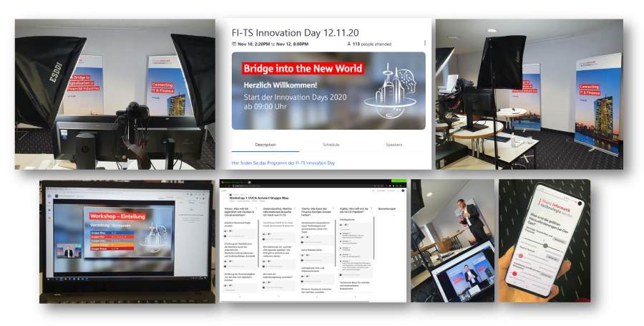The height and width of the screenshot is (326, 644).
Task: Like the first card in the Vision column
Action: click(226, 231)
